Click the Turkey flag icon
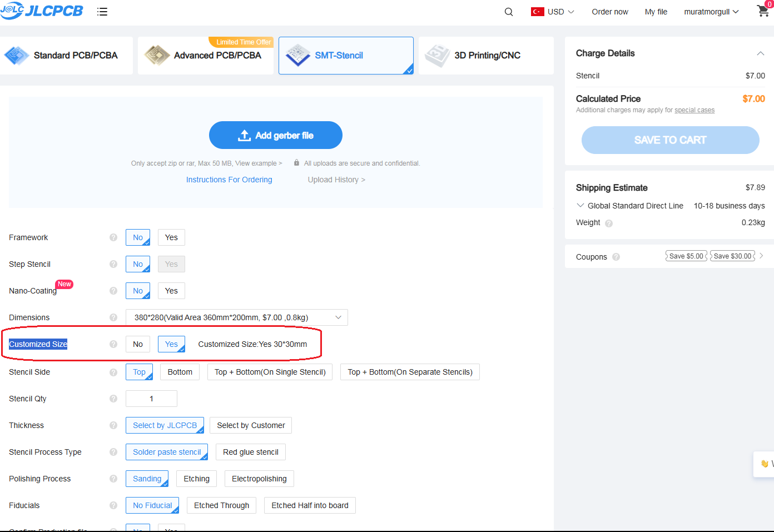The height and width of the screenshot is (532, 774). [538, 12]
